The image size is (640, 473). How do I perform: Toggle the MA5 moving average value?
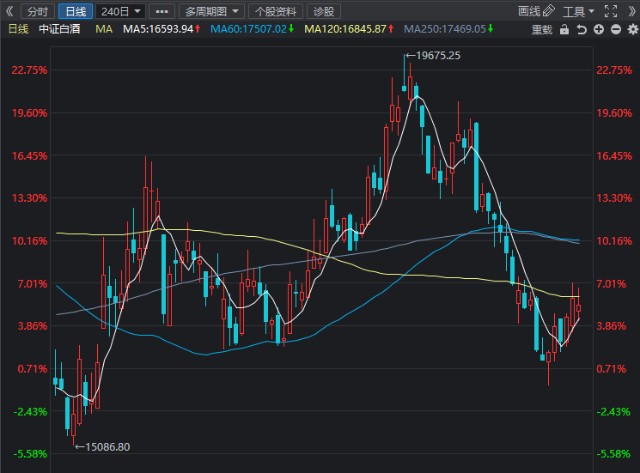[160, 30]
